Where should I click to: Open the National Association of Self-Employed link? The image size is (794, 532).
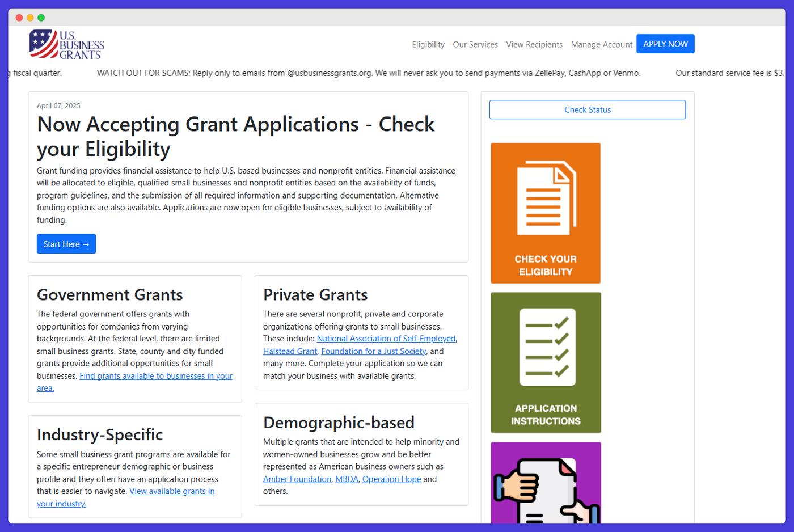click(x=387, y=338)
